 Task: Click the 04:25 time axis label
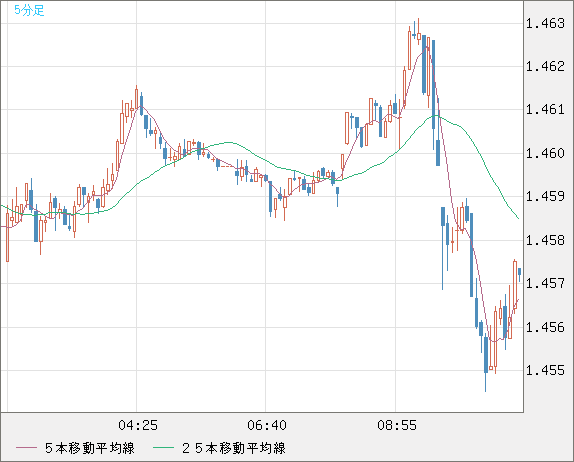point(138,425)
